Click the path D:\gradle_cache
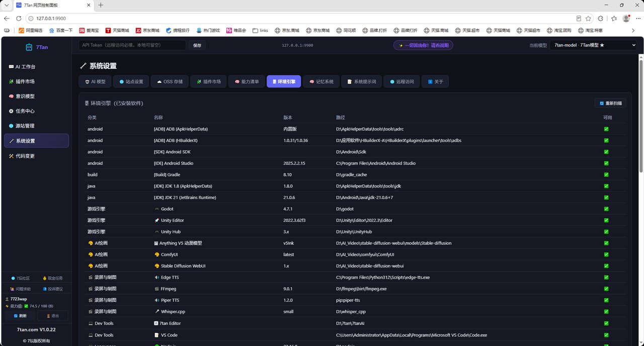This screenshot has height=346, width=644. 352,175
